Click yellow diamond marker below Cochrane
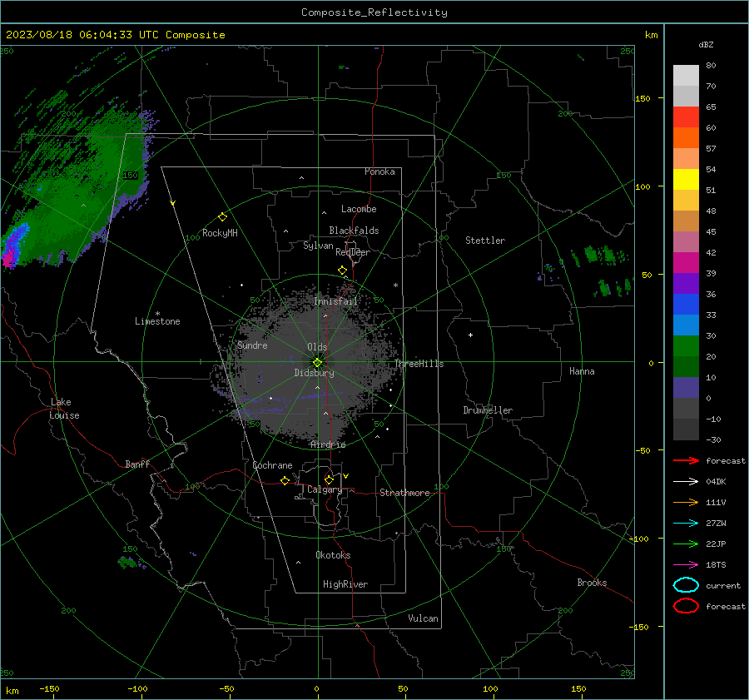 285,481
